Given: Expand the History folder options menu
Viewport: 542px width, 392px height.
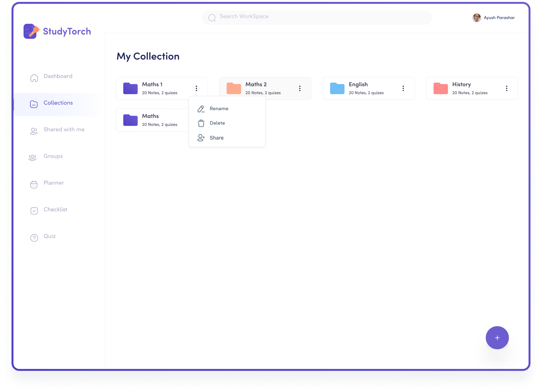Looking at the screenshot, I should [x=507, y=88].
